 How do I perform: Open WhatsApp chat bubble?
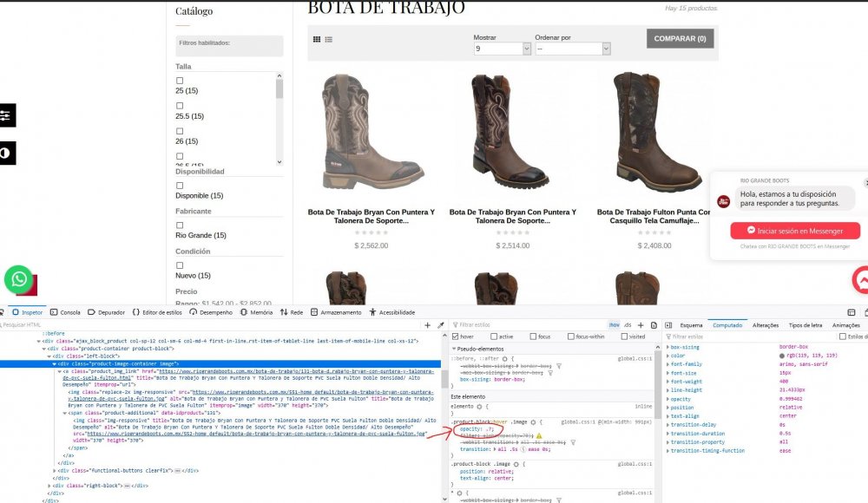[x=19, y=279]
